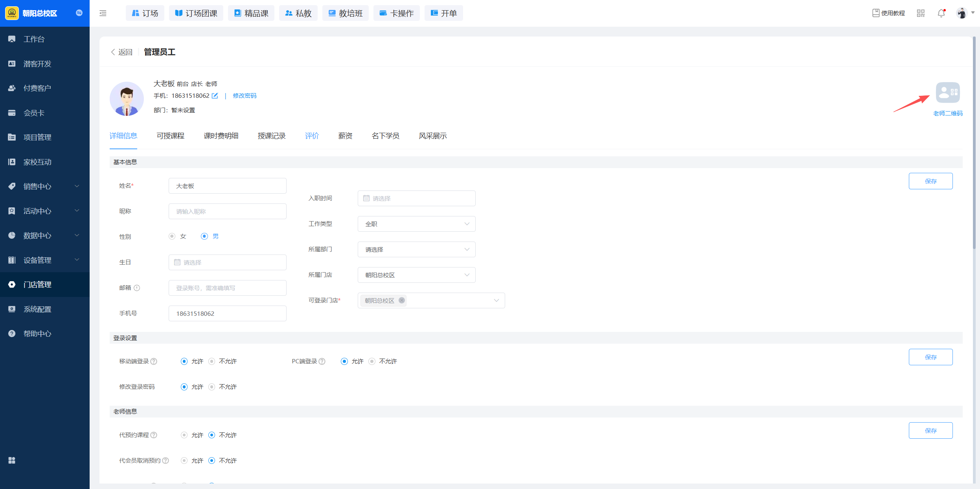Image resolution: width=980 pixels, height=489 pixels.
Task: Click the QR grid icon in top bar
Action: click(x=921, y=13)
